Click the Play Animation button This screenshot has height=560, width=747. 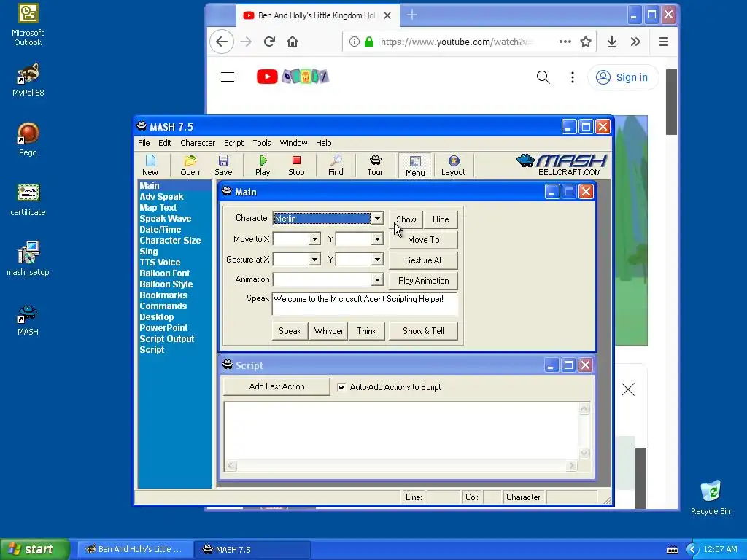[x=424, y=281]
